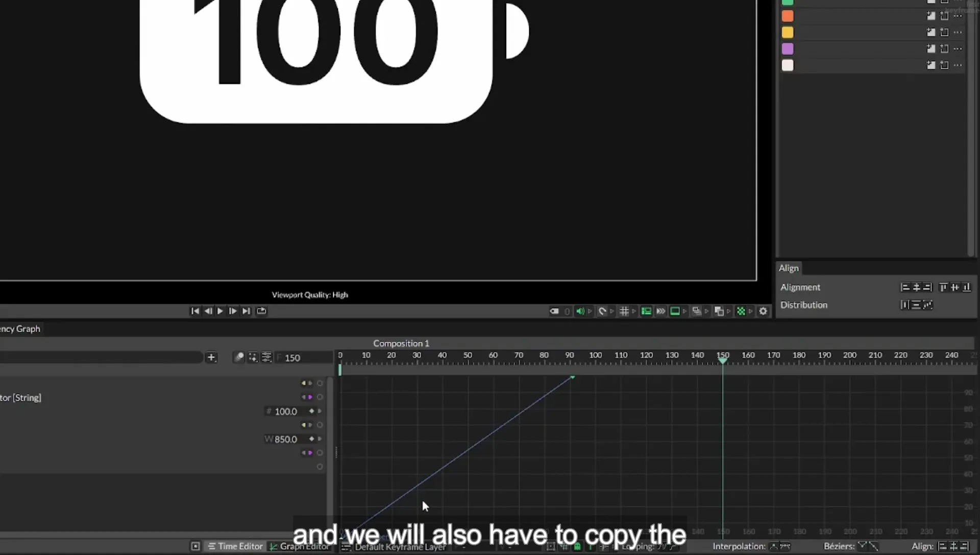Toggle loop playback icon
Image resolution: width=980 pixels, height=555 pixels.
261,311
